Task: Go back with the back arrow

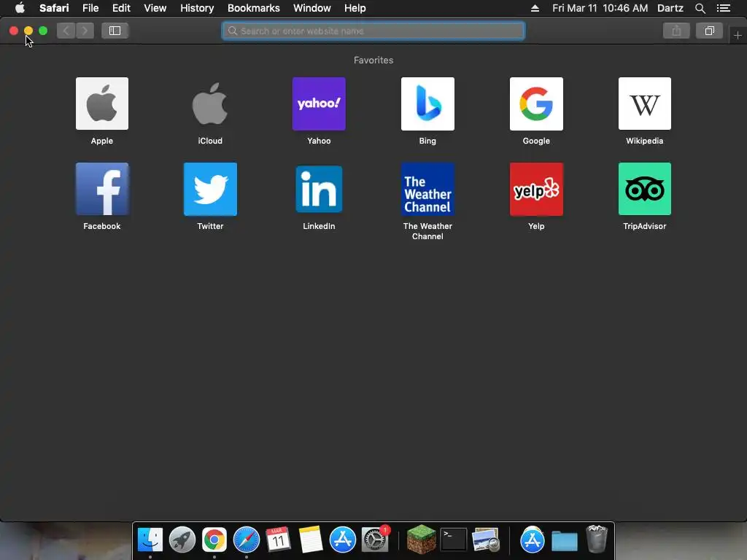Action: pos(66,31)
